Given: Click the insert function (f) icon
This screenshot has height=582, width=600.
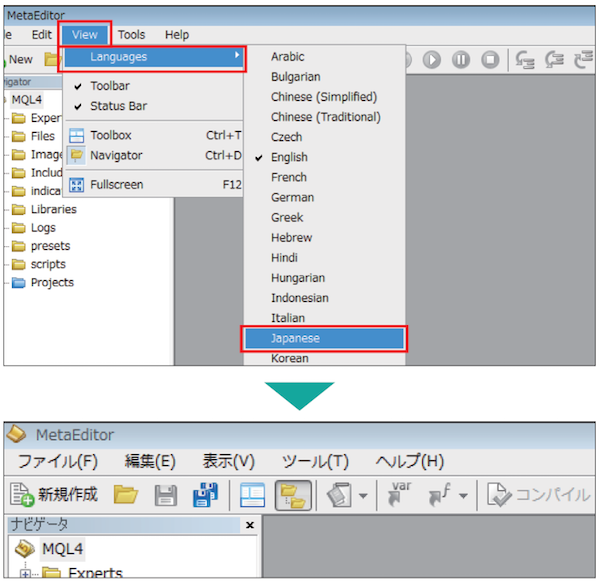Looking at the screenshot, I should [439, 495].
